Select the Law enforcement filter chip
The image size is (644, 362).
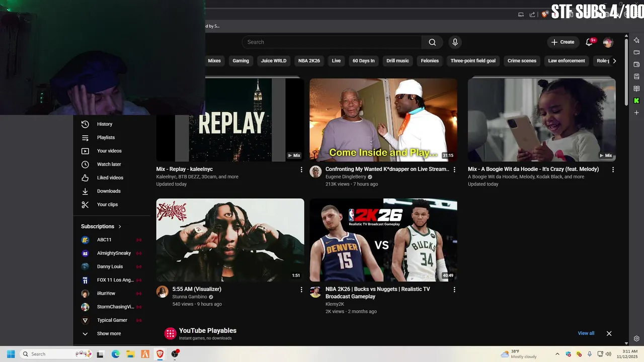567,61
